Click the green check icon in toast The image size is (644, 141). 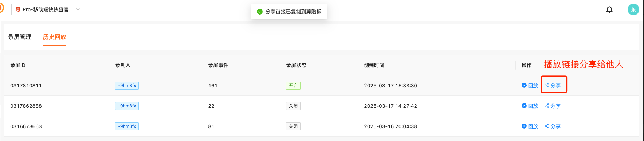[260, 12]
